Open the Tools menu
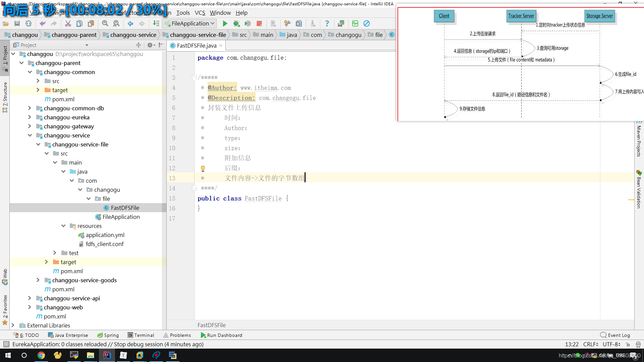The image size is (644, 362). tap(183, 13)
